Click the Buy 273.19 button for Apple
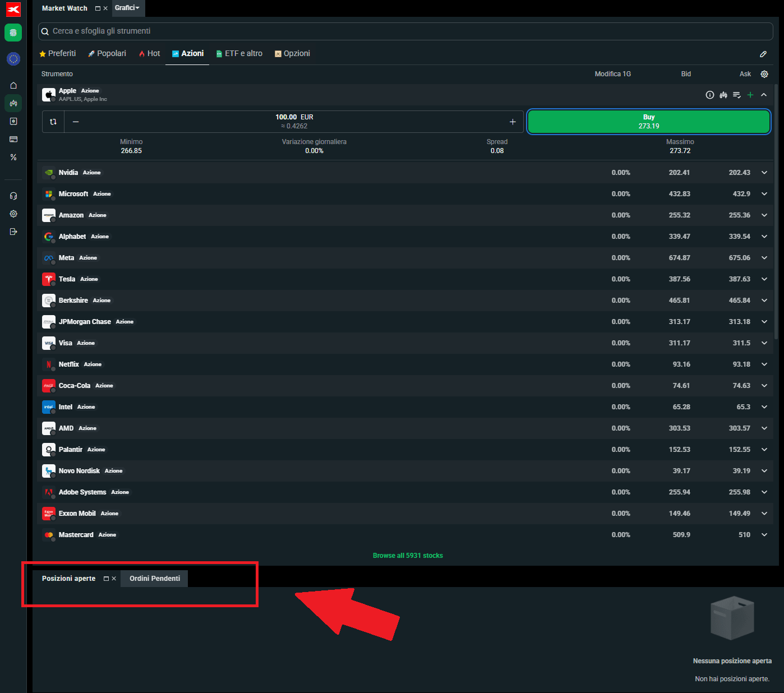Image resolution: width=784 pixels, height=693 pixels. click(649, 122)
